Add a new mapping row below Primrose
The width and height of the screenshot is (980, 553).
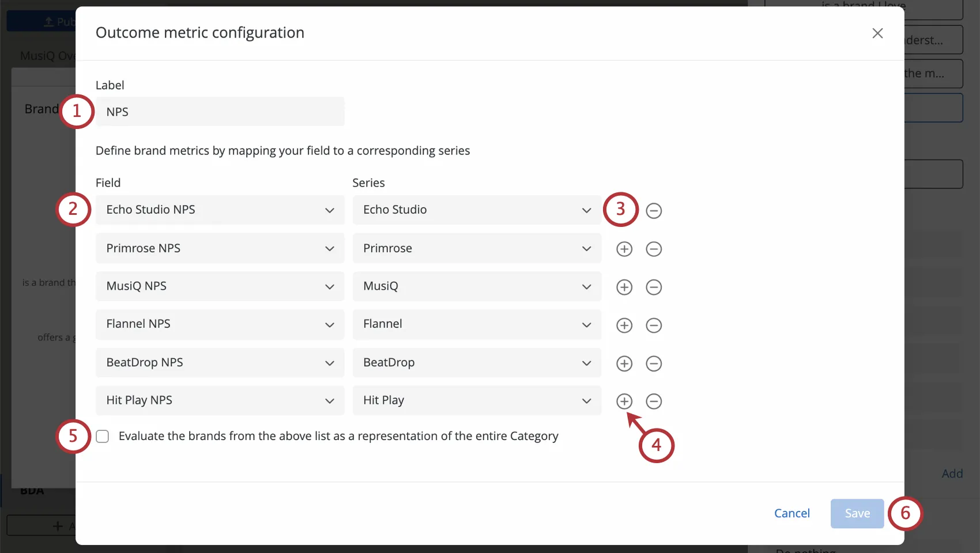tap(624, 249)
